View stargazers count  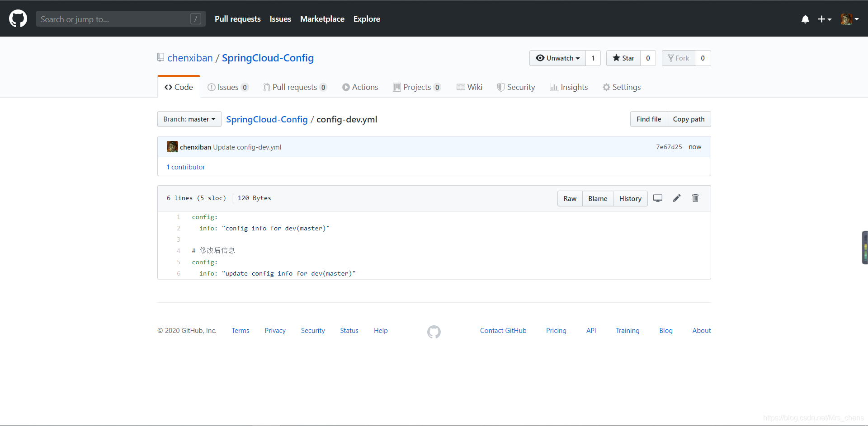(x=648, y=58)
